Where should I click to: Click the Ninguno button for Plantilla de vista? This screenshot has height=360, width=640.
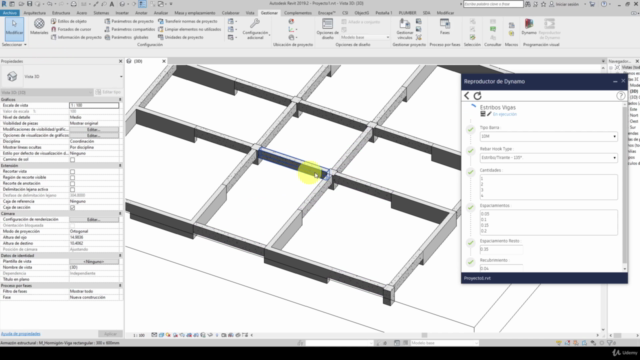[94, 262]
